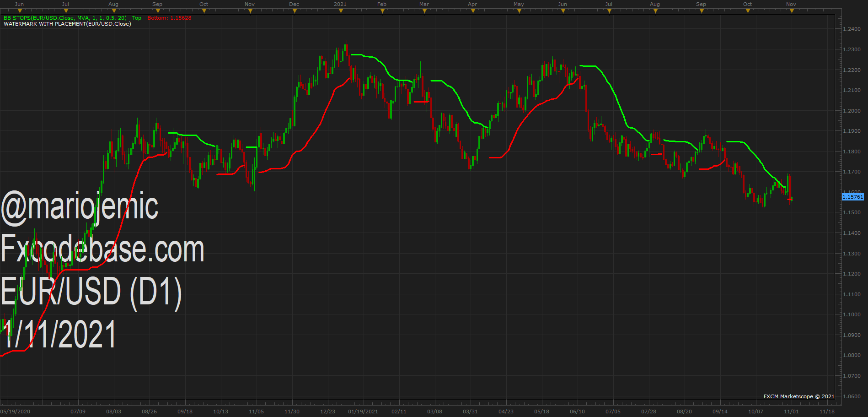Click the 02/11 date axis label
868x417 pixels.
click(399, 412)
